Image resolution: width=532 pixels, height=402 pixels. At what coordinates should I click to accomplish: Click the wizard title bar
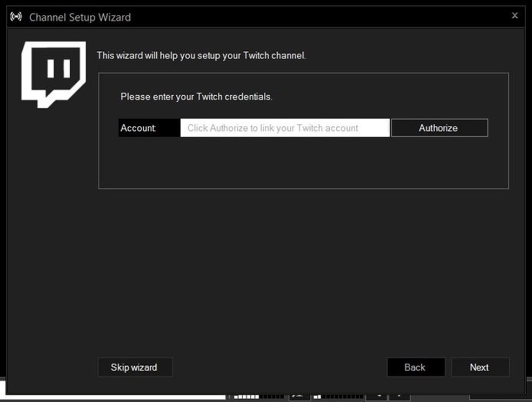pos(270,16)
